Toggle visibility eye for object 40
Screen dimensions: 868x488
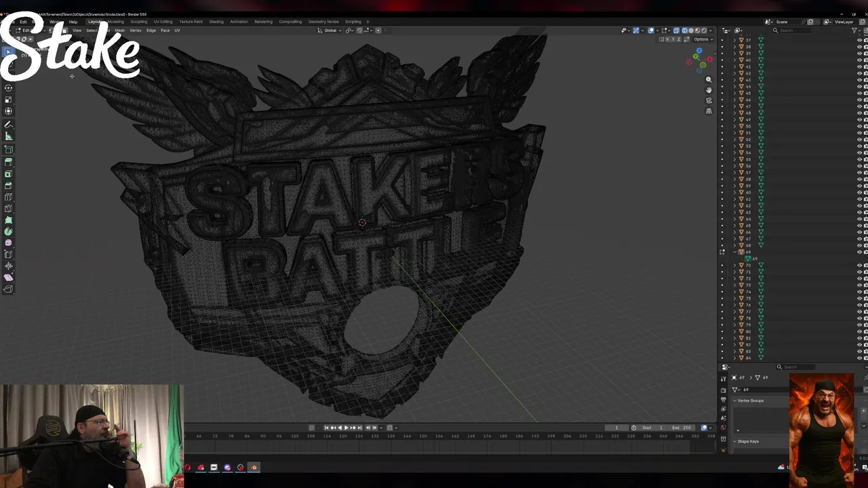tap(860, 60)
